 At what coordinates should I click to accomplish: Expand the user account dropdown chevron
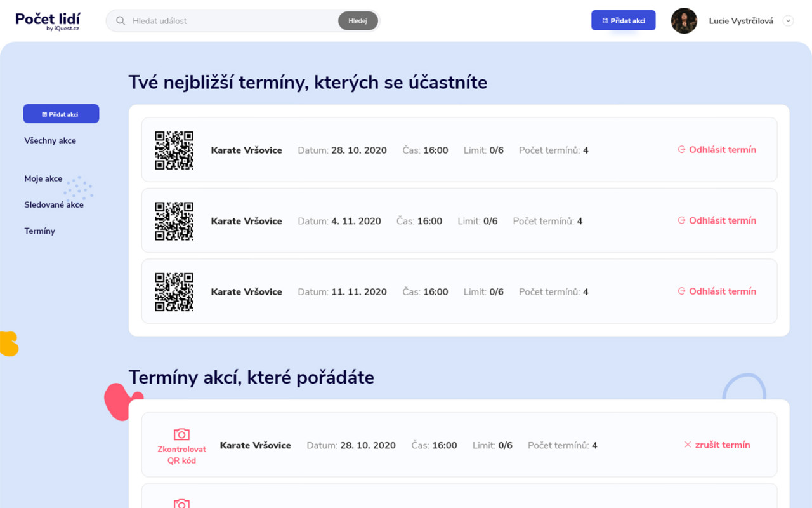788,21
